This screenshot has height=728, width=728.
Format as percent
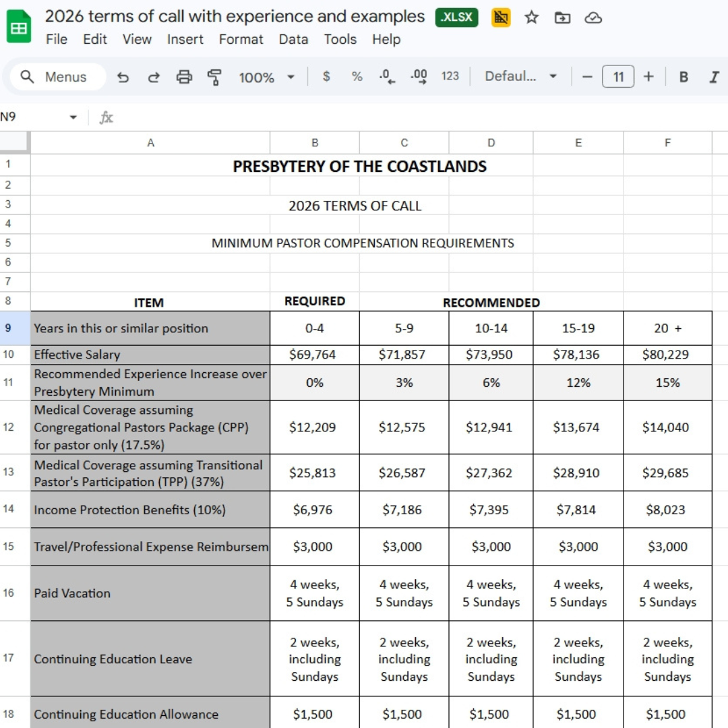coord(357,76)
